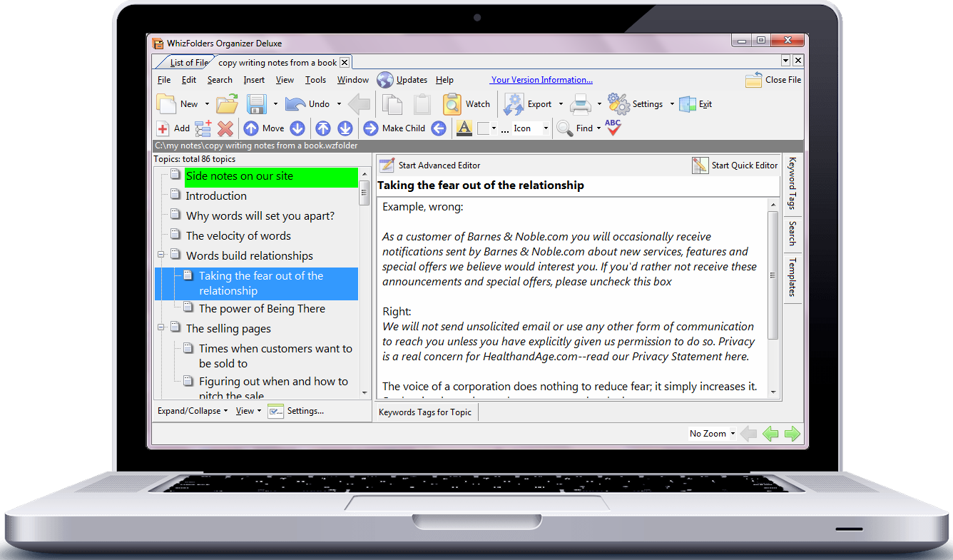Click the Start Quick Editor icon
The image size is (953, 560).
click(x=700, y=166)
